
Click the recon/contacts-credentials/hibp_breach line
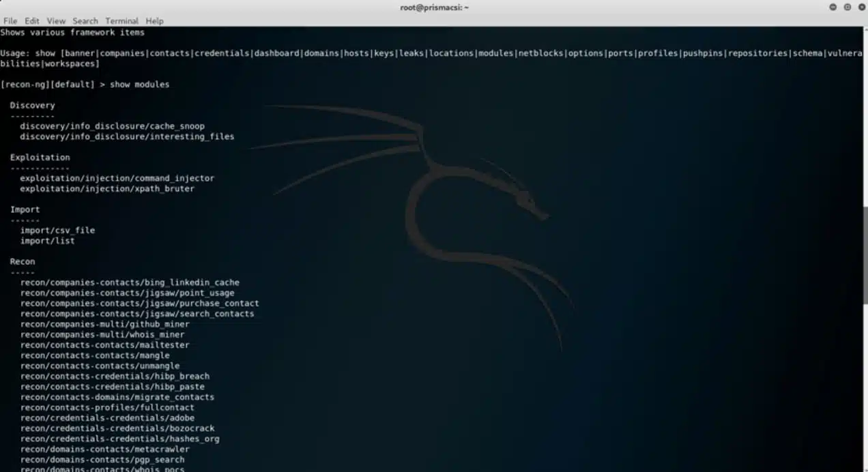115,376
